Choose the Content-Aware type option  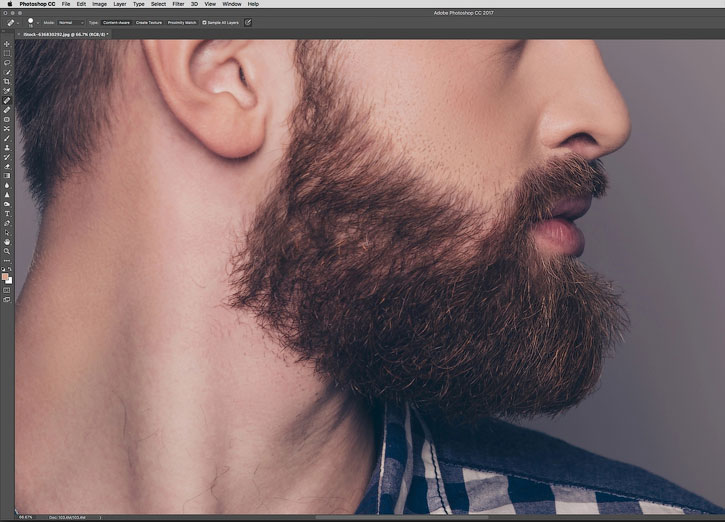[116, 23]
